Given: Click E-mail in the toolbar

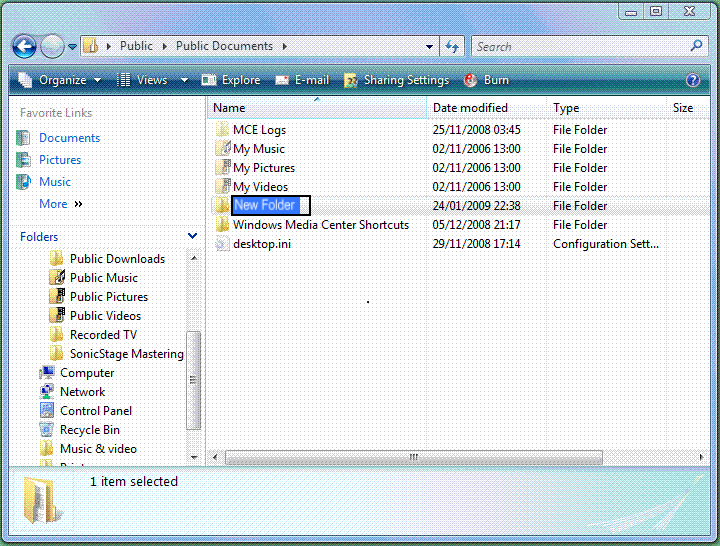Looking at the screenshot, I should coord(302,80).
